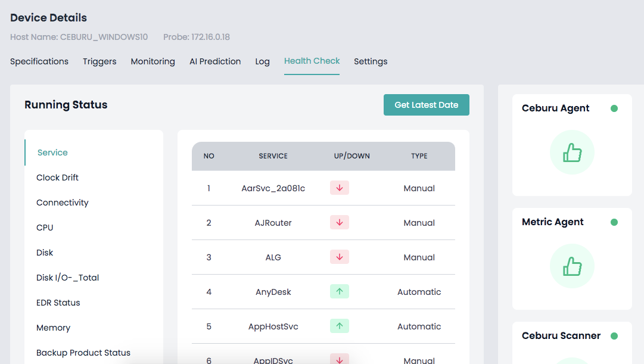Choose Connectivity in the status list
The width and height of the screenshot is (644, 364).
[x=62, y=203]
